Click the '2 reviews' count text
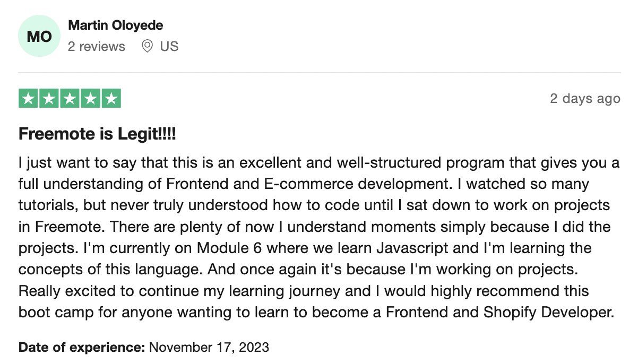This screenshot has width=638, height=364. (97, 47)
